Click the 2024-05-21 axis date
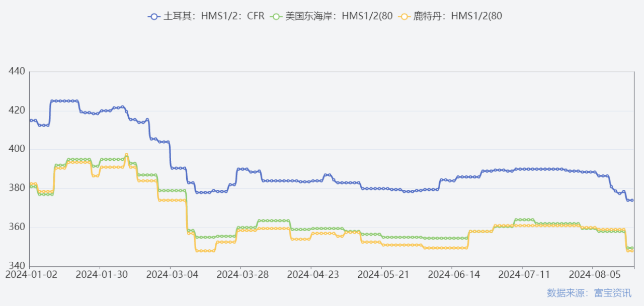The height and width of the screenshot is (306, 644). point(383,275)
